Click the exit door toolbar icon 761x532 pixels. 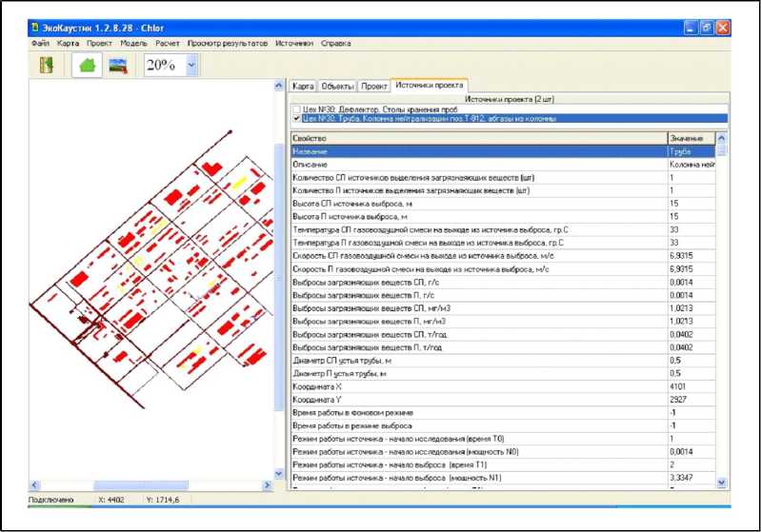[45, 66]
